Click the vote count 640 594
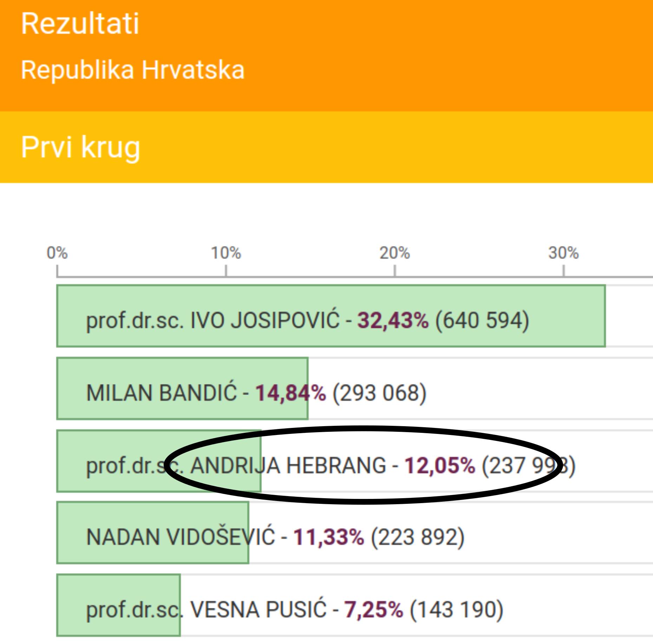 tap(482, 320)
